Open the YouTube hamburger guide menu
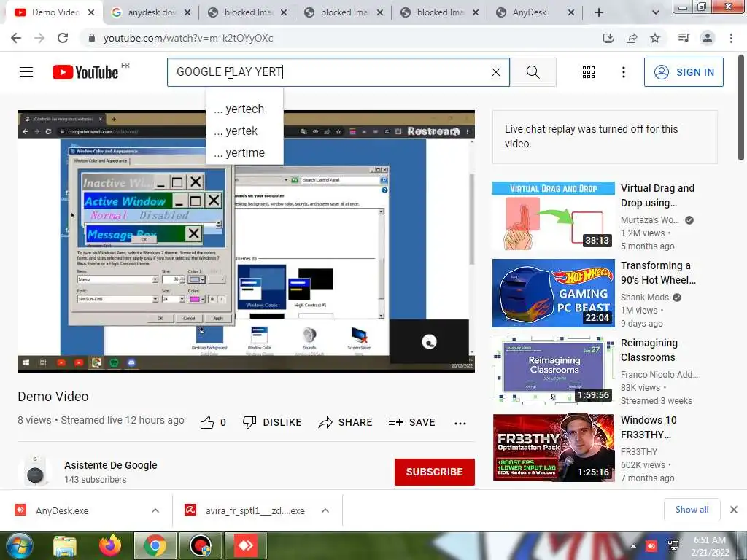 point(26,72)
